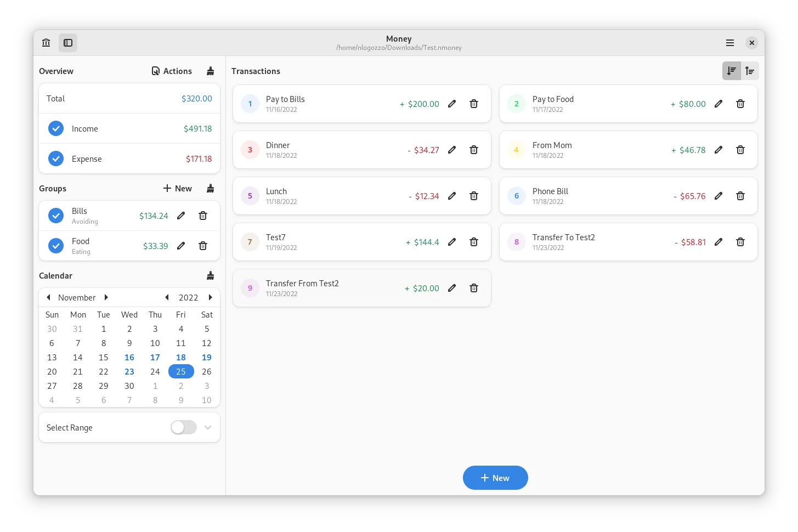Go to next month in calendar
The height and width of the screenshot is (532, 798).
coord(106,298)
